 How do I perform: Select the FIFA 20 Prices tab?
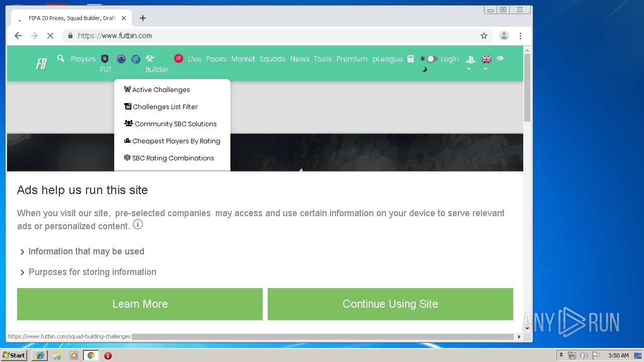coord(71,18)
